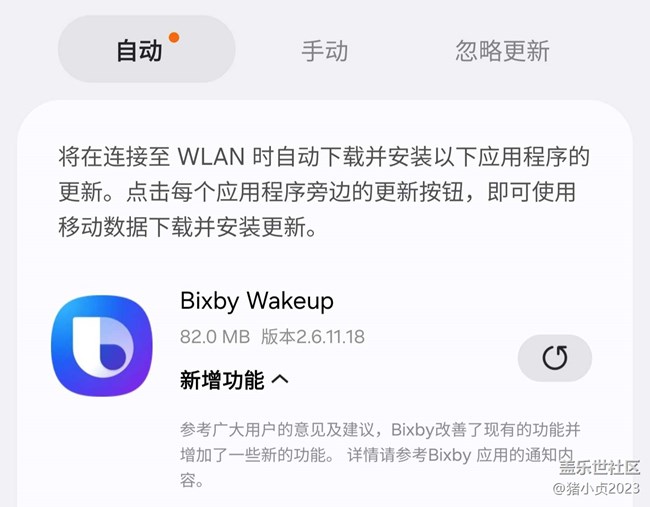The width and height of the screenshot is (650, 507).
Task: Tap the Bixby changelog paragraph starting 参考广大用户
Action: [x=380, y=455]
